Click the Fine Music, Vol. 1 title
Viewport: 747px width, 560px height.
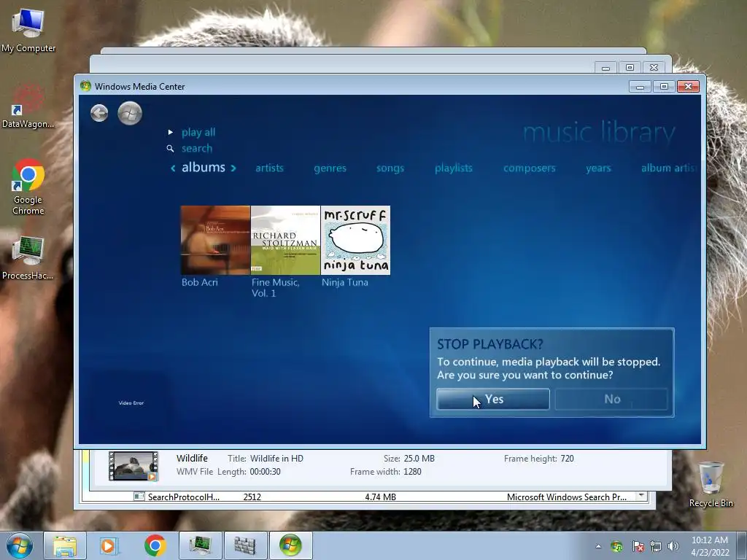[x=275, y=287]
